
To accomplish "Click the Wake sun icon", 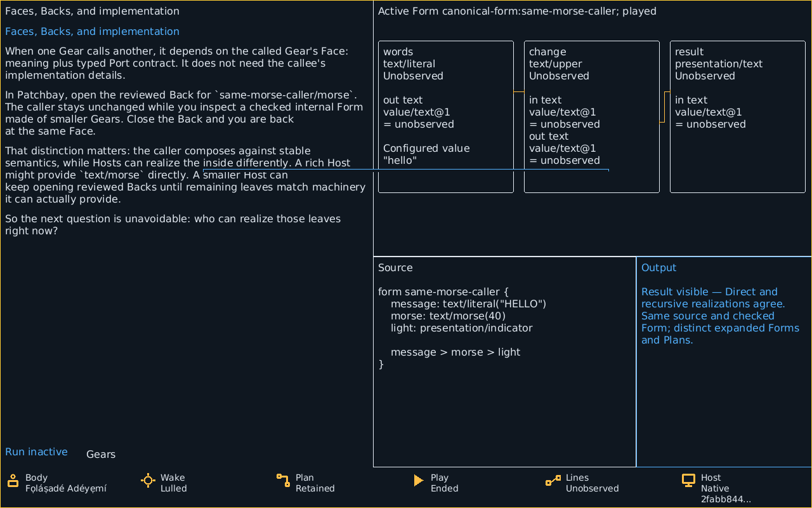I will [x=148, y=481].
